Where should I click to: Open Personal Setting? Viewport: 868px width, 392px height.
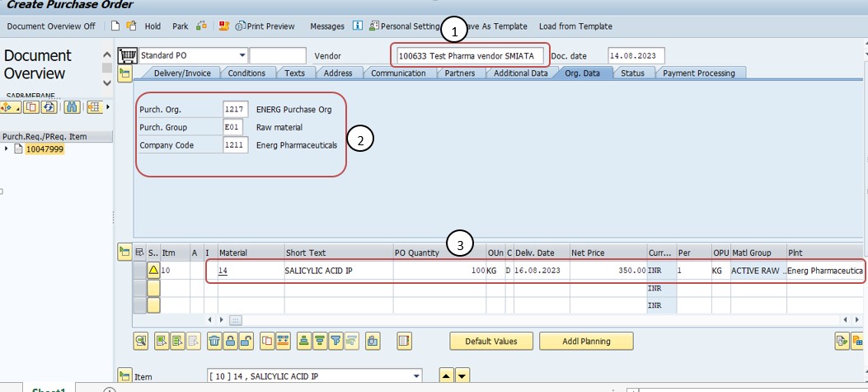click(x=405, y=26)
